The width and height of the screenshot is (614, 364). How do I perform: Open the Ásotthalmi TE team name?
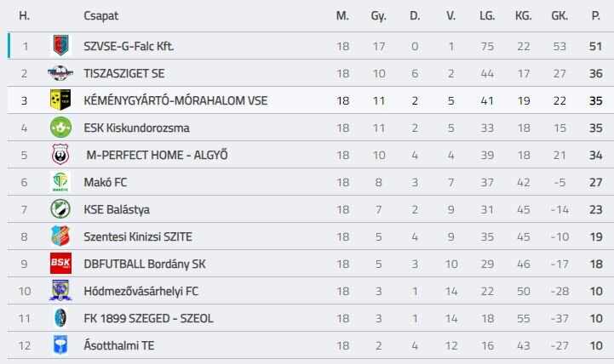tap(119, 345)
